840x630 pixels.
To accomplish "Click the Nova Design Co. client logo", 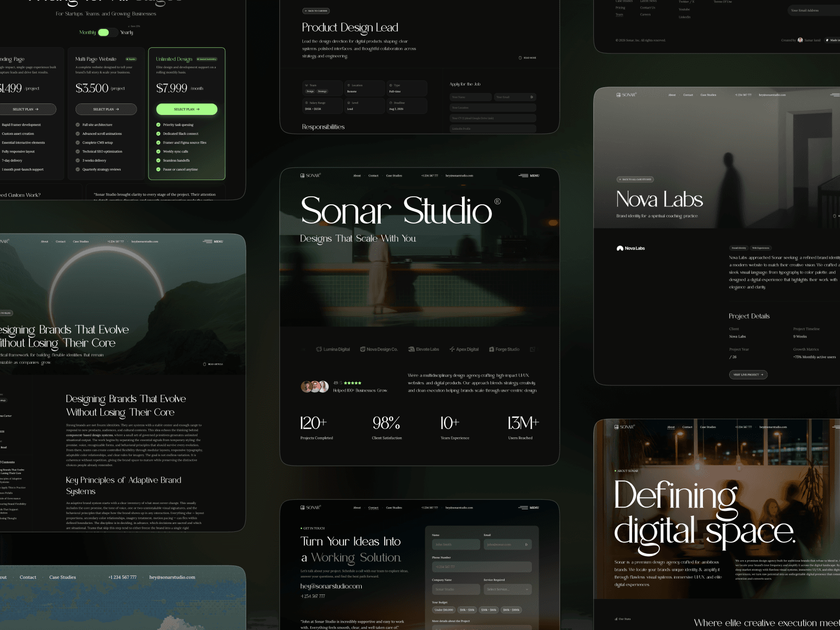I will click(x=379, y=349).
